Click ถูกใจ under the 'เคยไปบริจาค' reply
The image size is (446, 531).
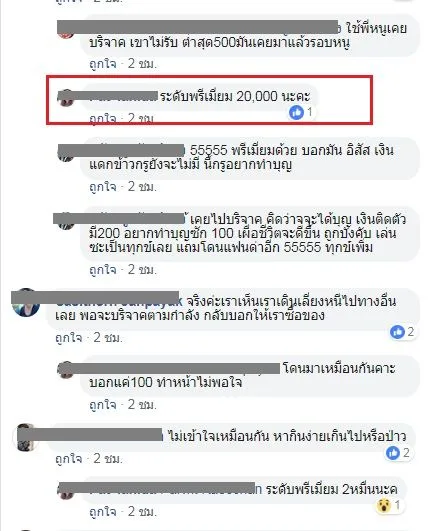(x=103, y=270)
